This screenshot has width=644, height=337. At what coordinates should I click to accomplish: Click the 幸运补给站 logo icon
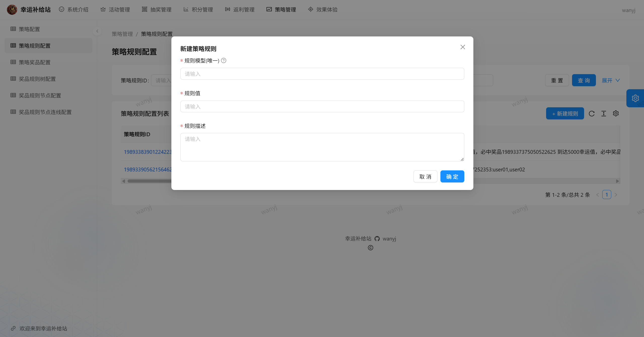click(x=12, y=10)
